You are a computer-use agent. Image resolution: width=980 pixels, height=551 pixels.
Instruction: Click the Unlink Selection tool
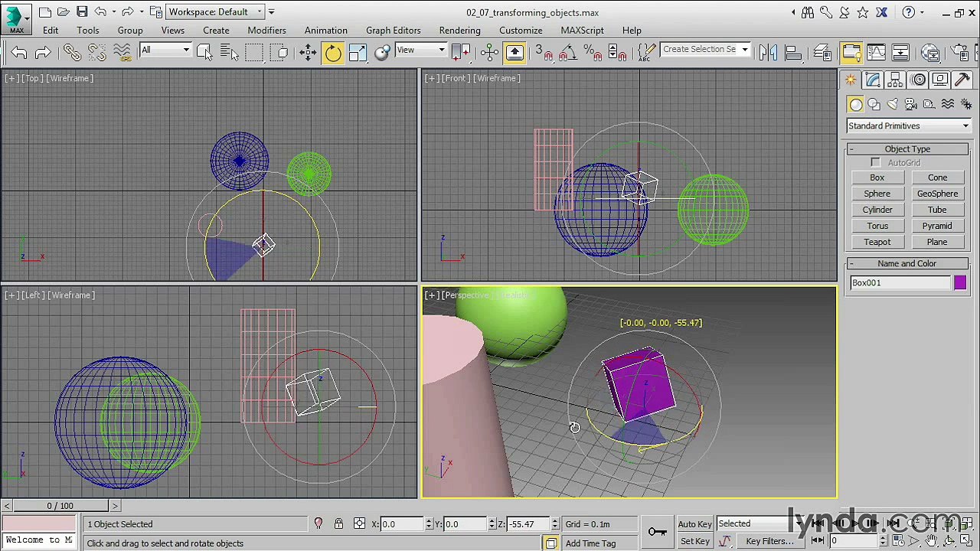point(96,52)
